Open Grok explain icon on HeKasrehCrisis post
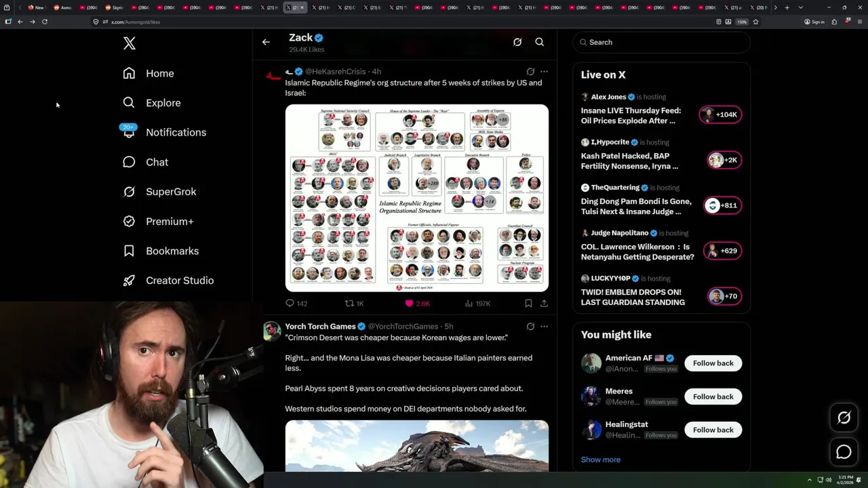The image size is (868, 488). point(530,71)
